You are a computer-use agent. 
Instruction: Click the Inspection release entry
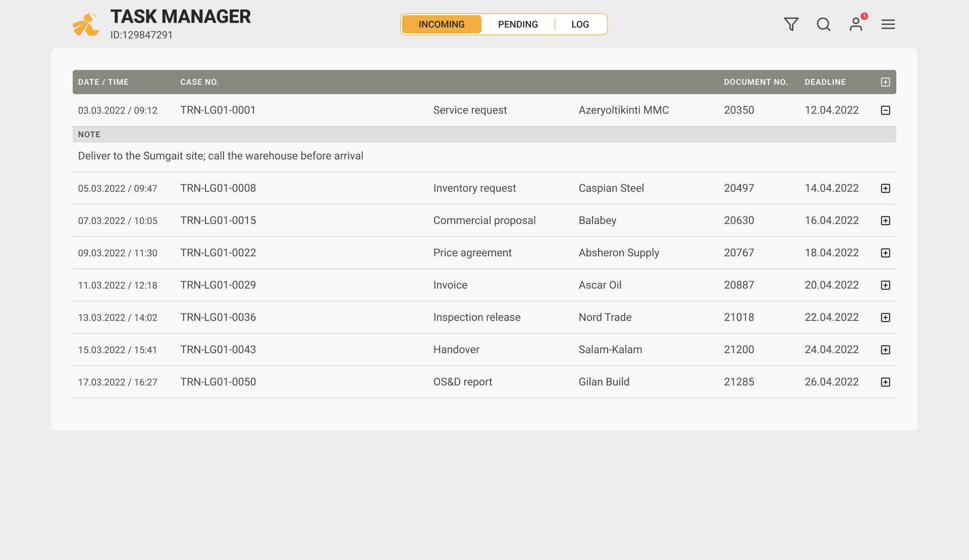(x=477, y=317)
